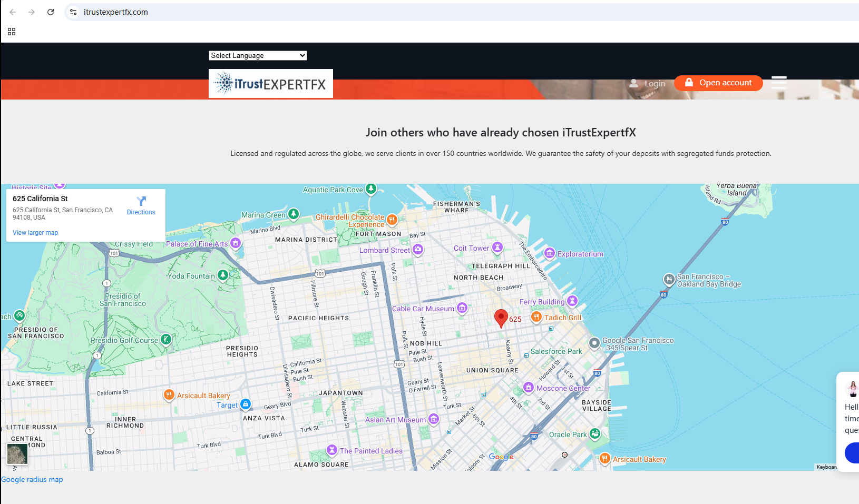Open site information icon in address bar
The image size is (859, 504).
[73, 12]
